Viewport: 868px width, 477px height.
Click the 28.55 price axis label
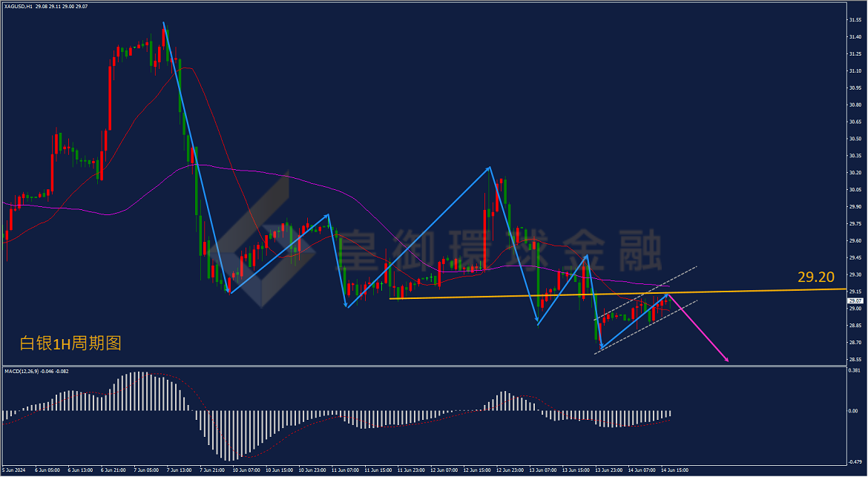(854, 360)
